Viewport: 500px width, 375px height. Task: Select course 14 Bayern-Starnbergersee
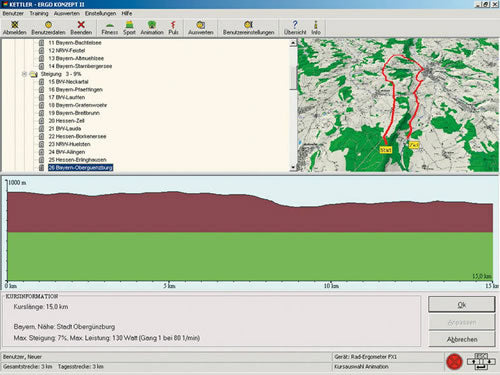coord(80,66)
